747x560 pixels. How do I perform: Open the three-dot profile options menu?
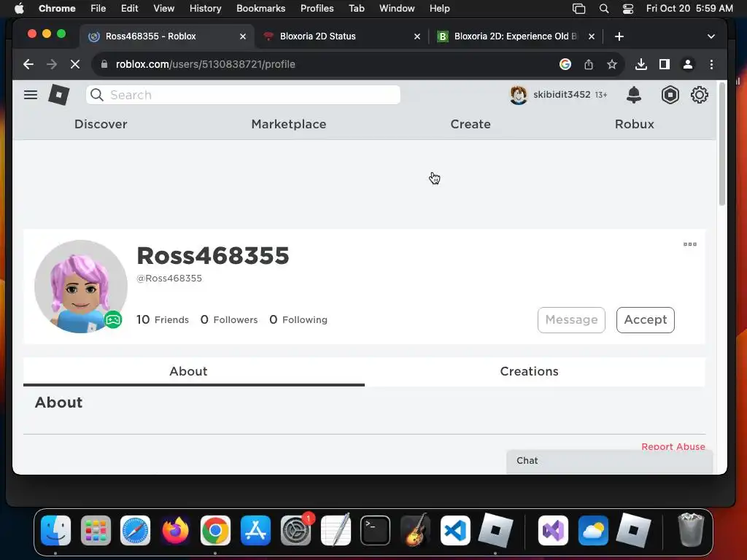(689, 244)
